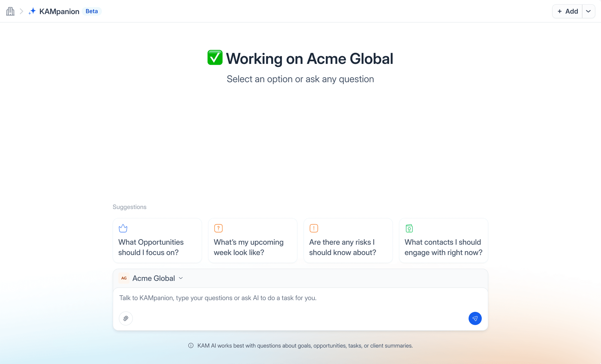601x364 pixels.
Task: Expand the Acme Global account selector
Action: coord(181,278)
